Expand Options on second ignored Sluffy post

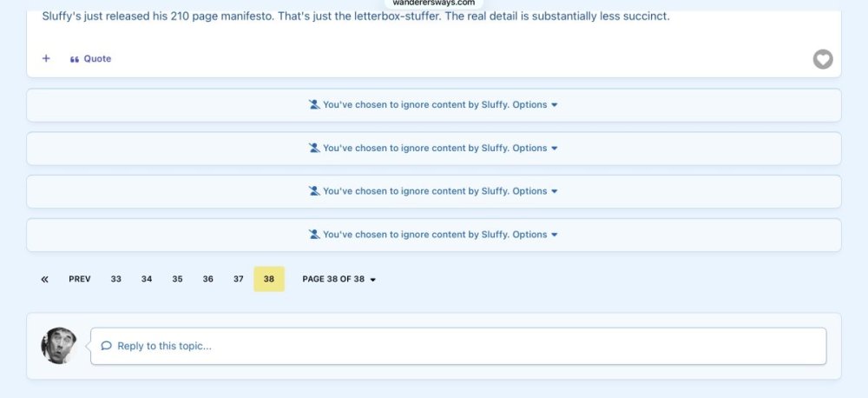(x=535, y=148)
